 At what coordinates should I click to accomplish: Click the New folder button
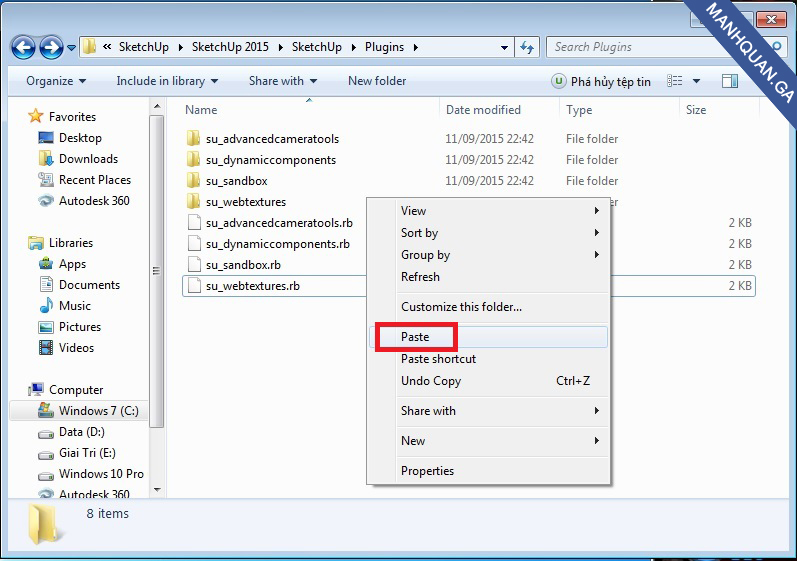click(377, 81)
